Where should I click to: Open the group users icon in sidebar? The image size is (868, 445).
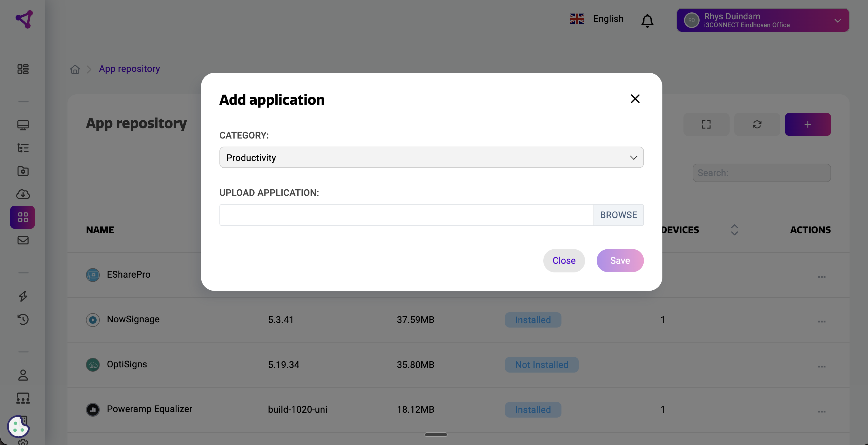tap(23, 398)
